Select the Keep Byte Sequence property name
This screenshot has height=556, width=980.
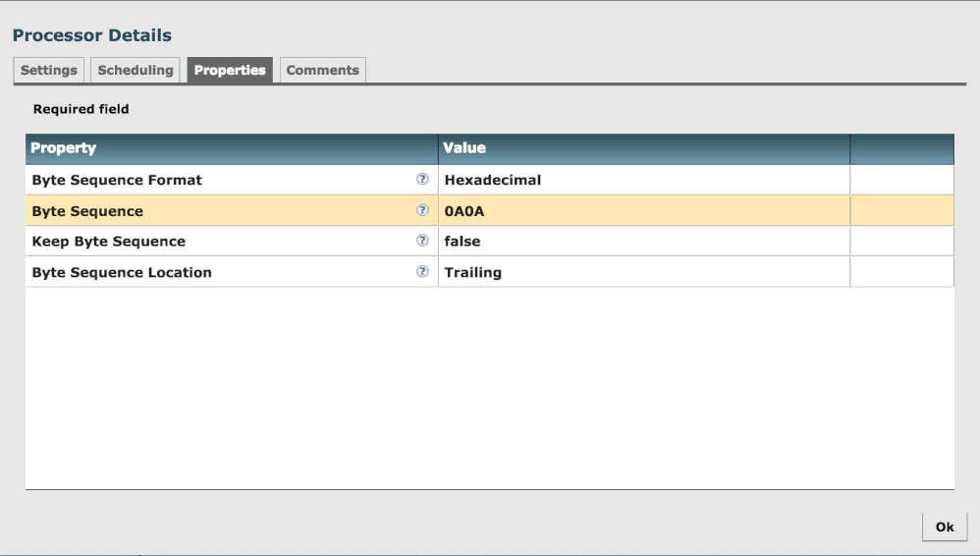tap(108, 241)
